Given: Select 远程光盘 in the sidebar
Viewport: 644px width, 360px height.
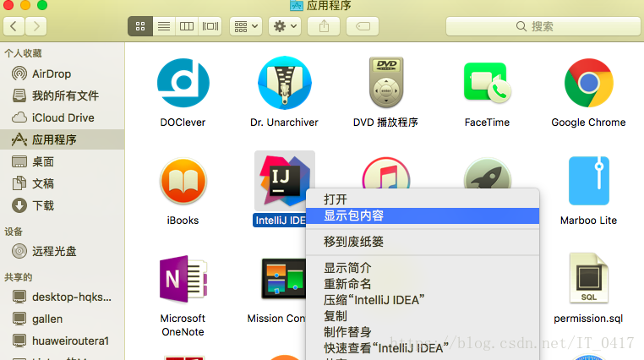Looking at the screenshot, I should pos(62,251).
